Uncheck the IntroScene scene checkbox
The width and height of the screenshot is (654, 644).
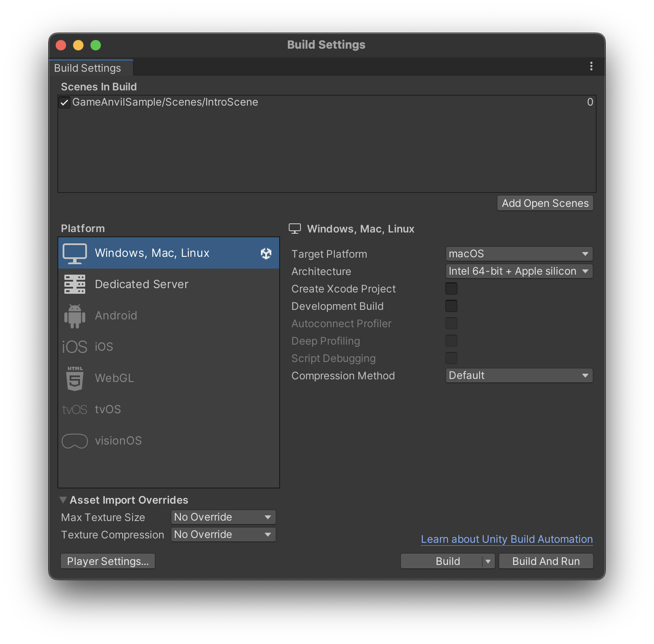click(x=64, y=103)
